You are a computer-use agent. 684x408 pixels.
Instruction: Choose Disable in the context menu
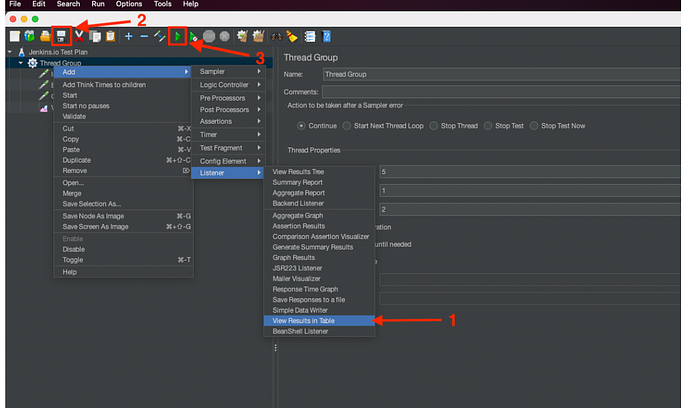point(123,249)
